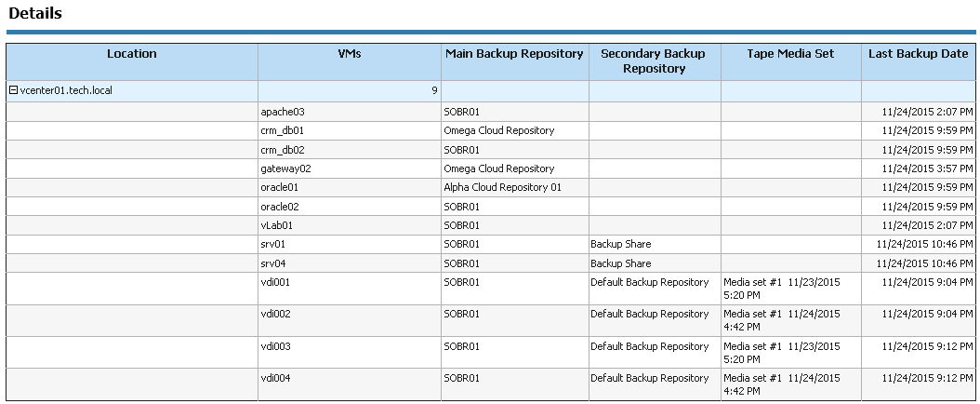Click the Secondary Backup Repository header
Viewport: 980px width, 404px height.
tap(654, 61)
